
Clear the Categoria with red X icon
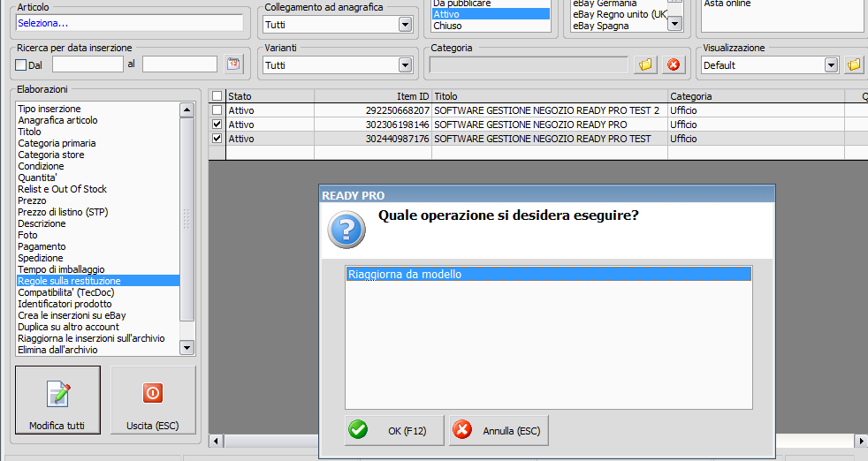click(674, 64)
